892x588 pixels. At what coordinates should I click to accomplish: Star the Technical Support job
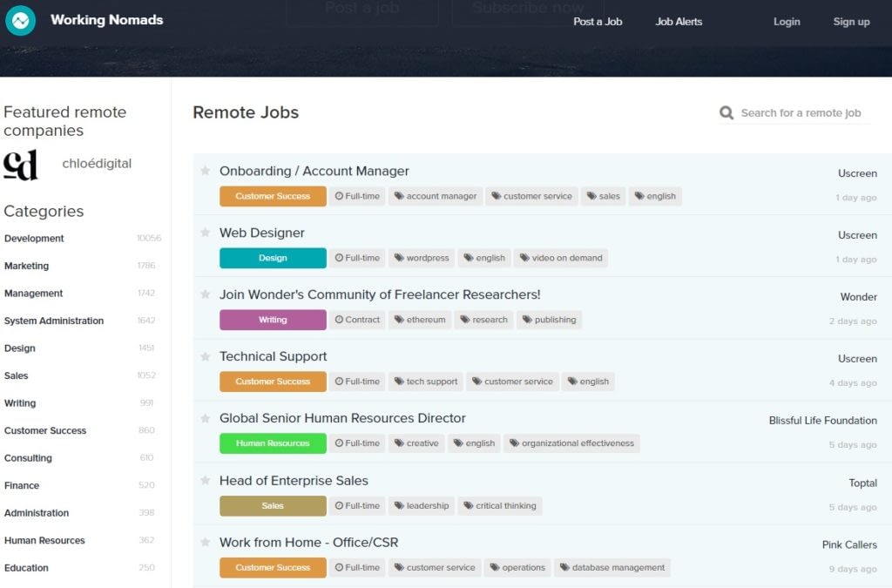206,356
